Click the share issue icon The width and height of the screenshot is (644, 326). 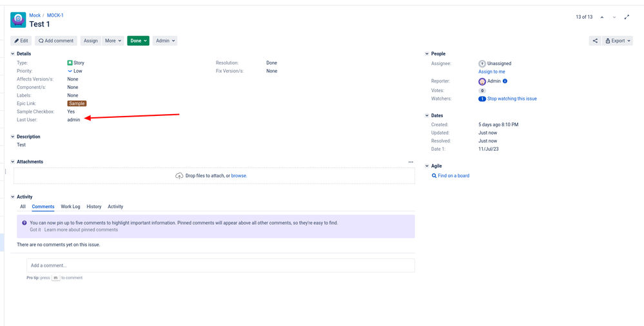(595, 41)
